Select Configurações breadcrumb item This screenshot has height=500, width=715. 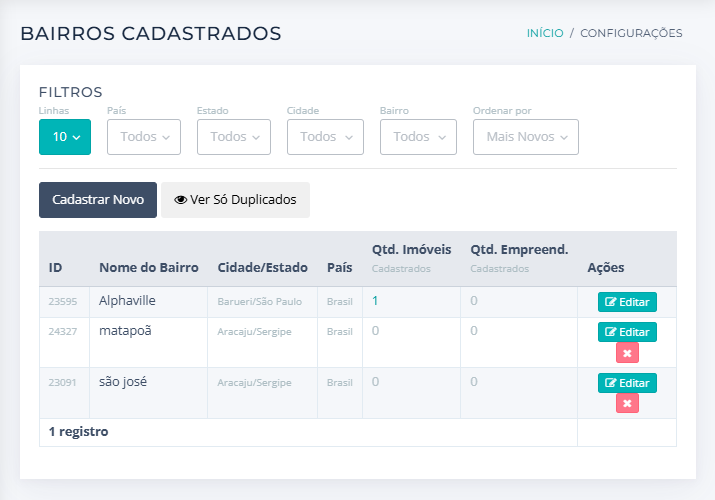[x=631, y=33]
